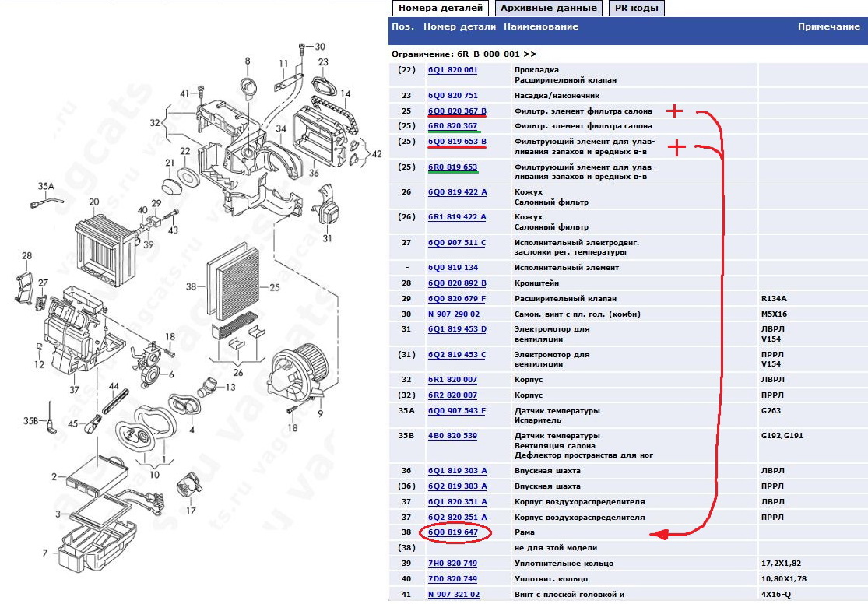Open part link 6R0 820 367
Screen dimensions: 868x604
[x=452, y=126]
